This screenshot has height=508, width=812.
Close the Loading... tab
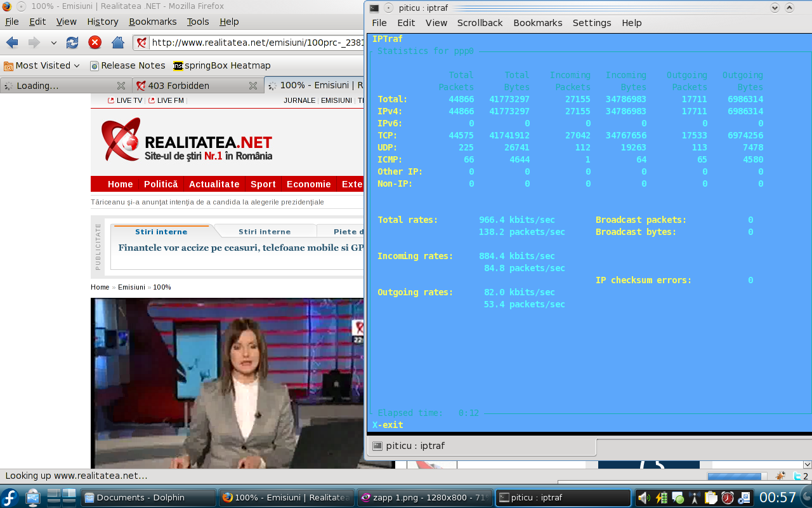pyautogui.click(x=121, y=86)
